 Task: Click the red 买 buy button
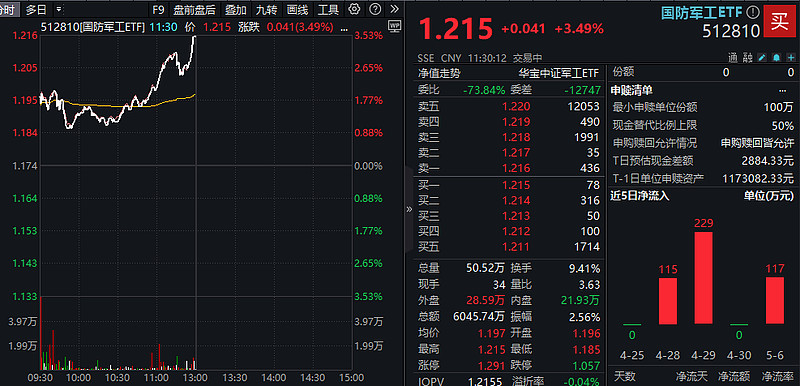[780, 22]
